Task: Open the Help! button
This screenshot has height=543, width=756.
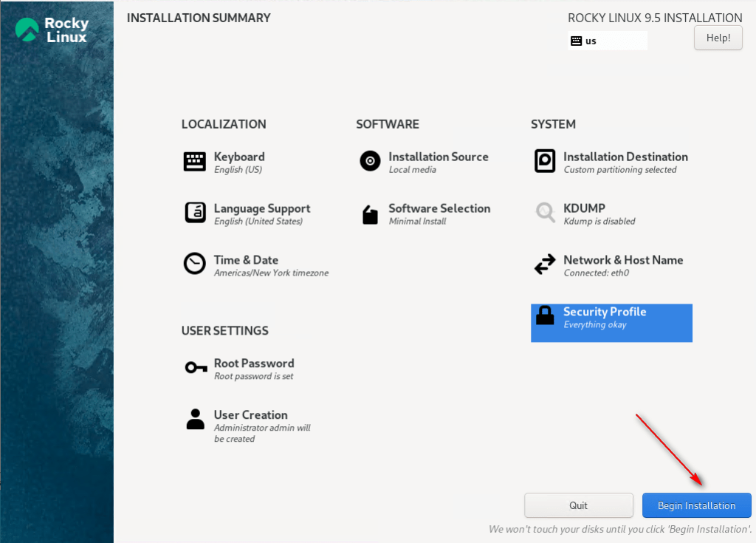Action: tap(718, 38)
